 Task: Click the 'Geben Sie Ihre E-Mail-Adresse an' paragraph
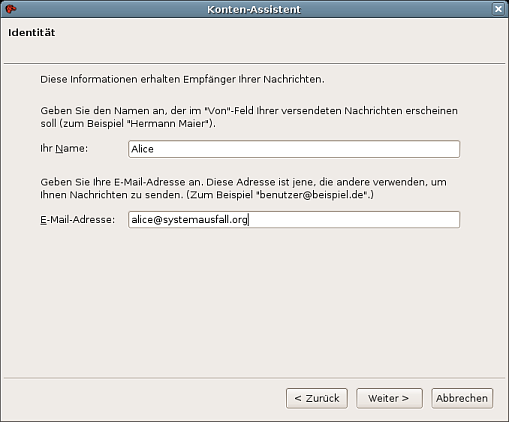point(243,188)
